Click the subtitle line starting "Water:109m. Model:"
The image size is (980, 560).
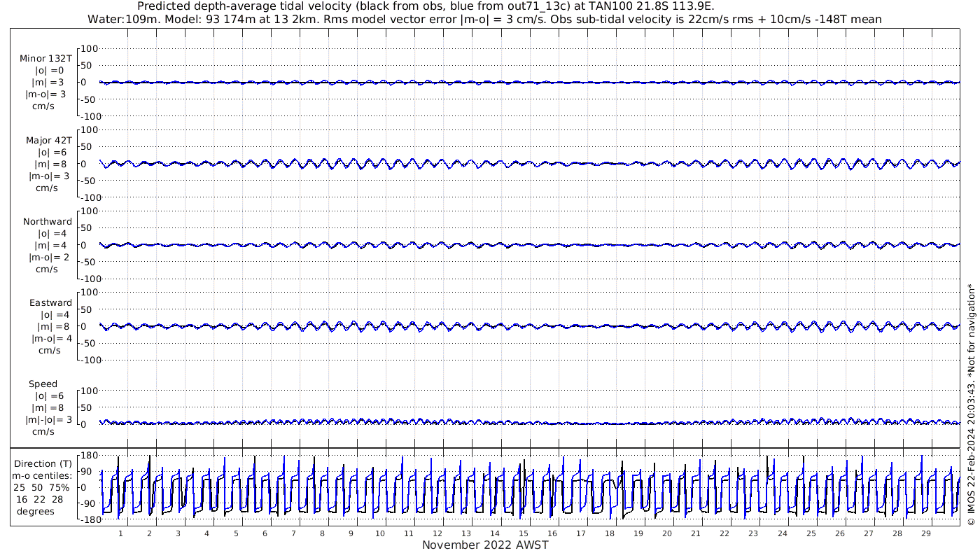tap(484, 20)
